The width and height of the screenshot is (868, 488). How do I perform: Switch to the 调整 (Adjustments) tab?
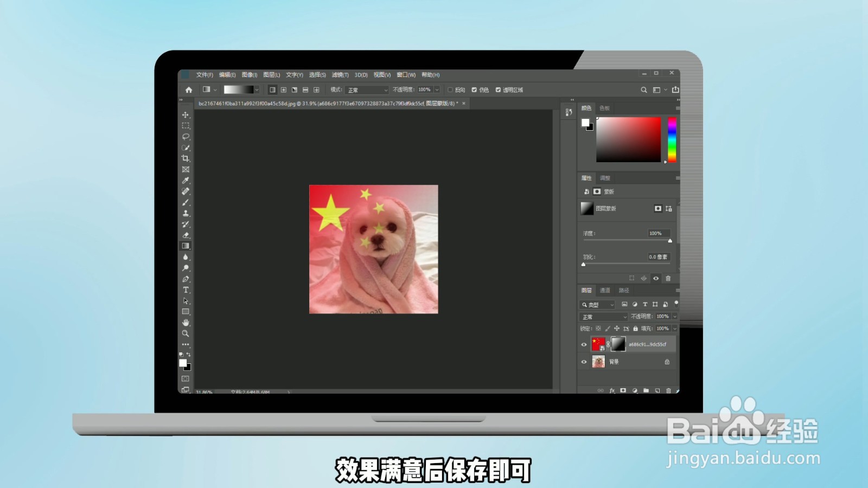tap(605, 178)
